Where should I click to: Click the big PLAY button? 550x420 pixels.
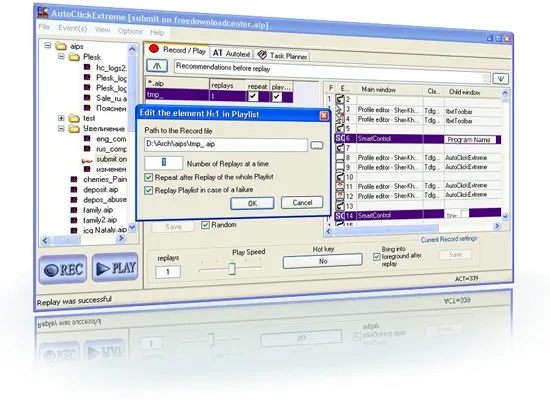[115, 267]
